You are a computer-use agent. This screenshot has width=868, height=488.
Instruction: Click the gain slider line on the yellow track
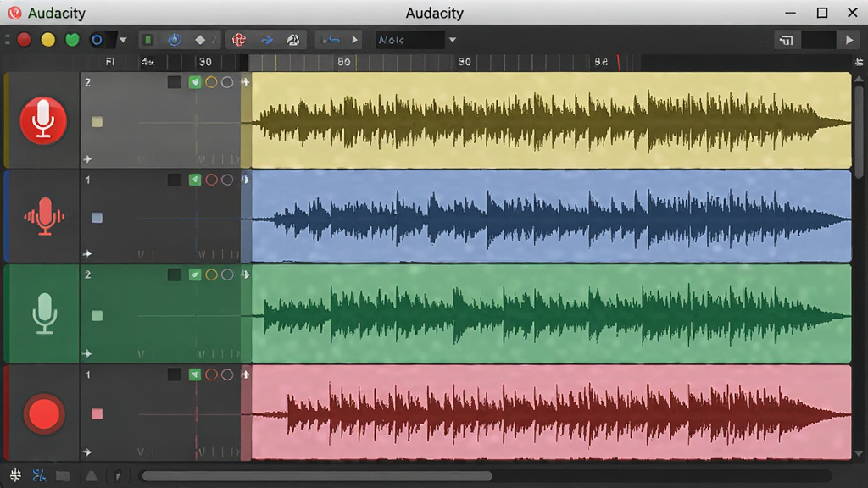[x=189, y=122]
